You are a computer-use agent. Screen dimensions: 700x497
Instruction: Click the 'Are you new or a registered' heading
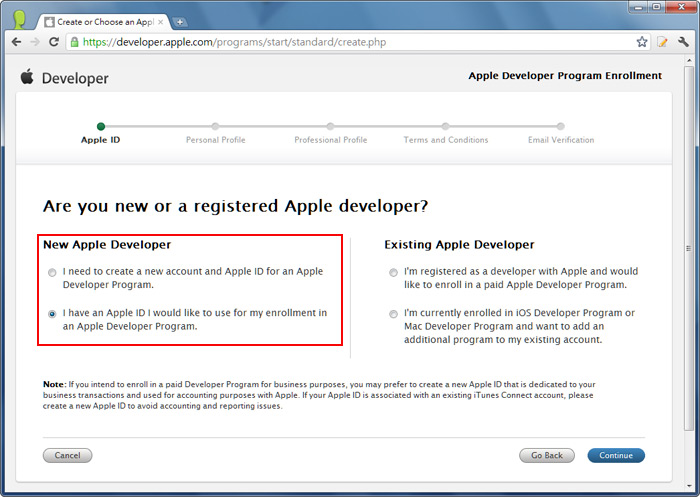pyautogui.click(x=235, y=206)
